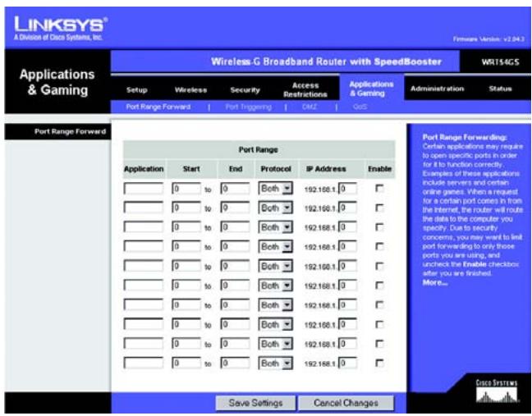Image resolution: width=532 pixels, height=416 pixels.
Task: Click the Start port field in the sixth row
Action: click(186, 286)
